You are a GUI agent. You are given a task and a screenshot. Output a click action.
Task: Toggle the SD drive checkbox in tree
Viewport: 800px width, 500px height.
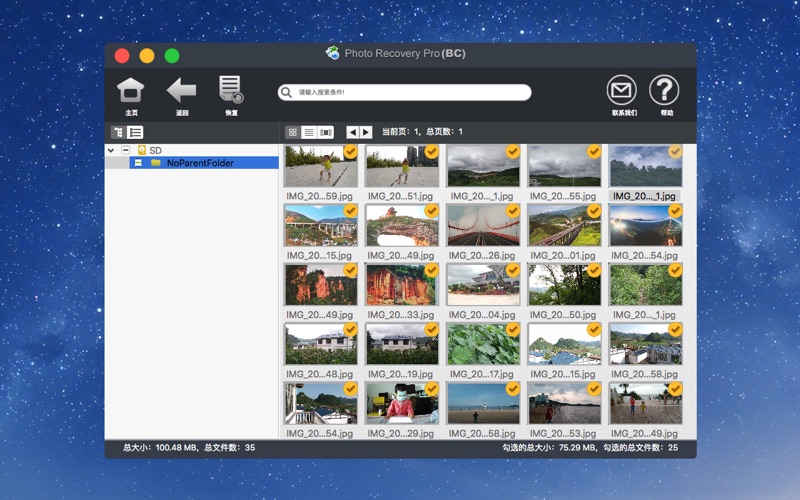[x=126, y=150]
